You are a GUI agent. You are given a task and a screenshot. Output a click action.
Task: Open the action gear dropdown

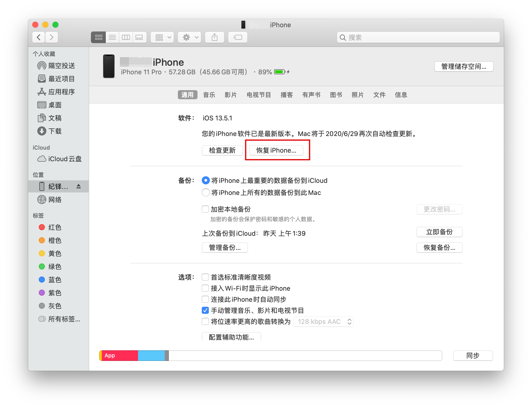coord(189,37)
